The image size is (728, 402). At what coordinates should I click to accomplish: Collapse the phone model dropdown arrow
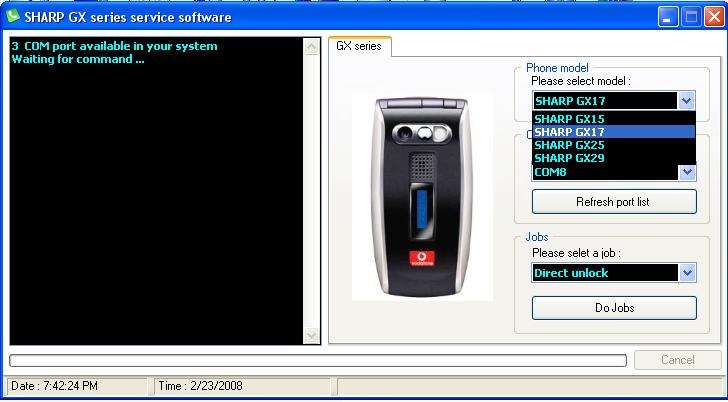[x=687, y=101]
